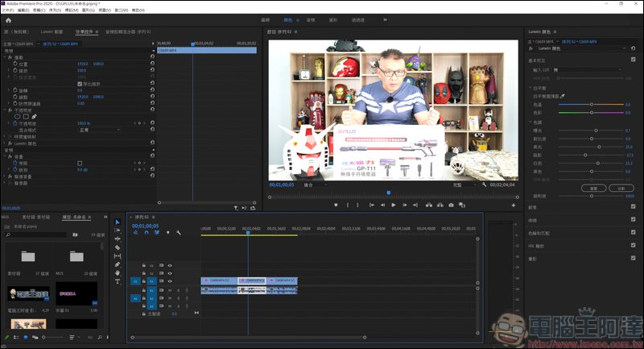644x349 pixels.
Task: Disable the Basic Correction checkbox
Action: tap(634, 60)
